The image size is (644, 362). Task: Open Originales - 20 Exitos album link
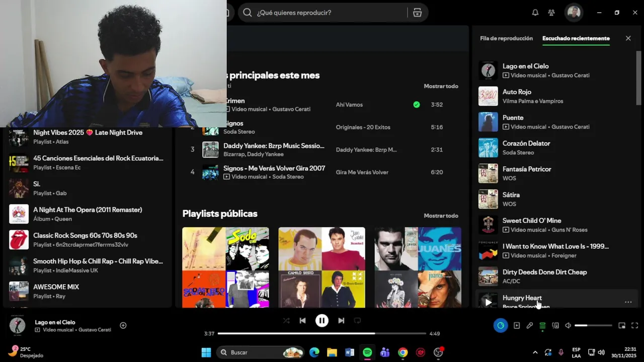[x=363, y=127]
